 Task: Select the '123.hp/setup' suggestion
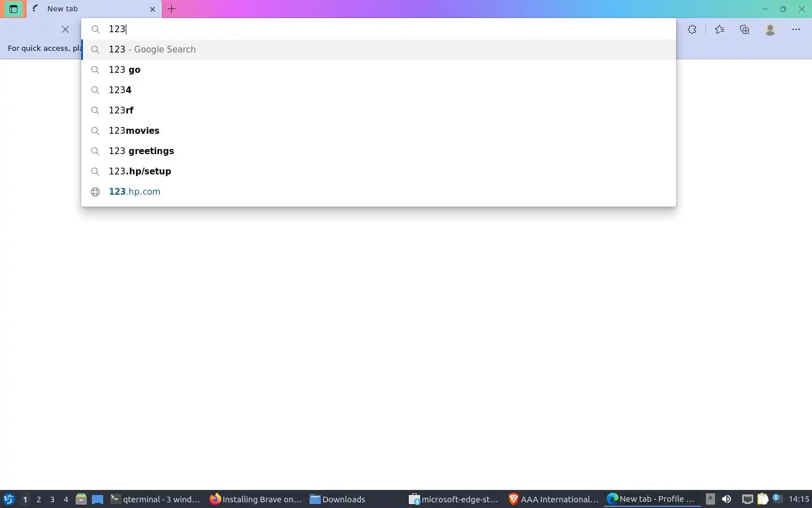click(x=378, y=171)
